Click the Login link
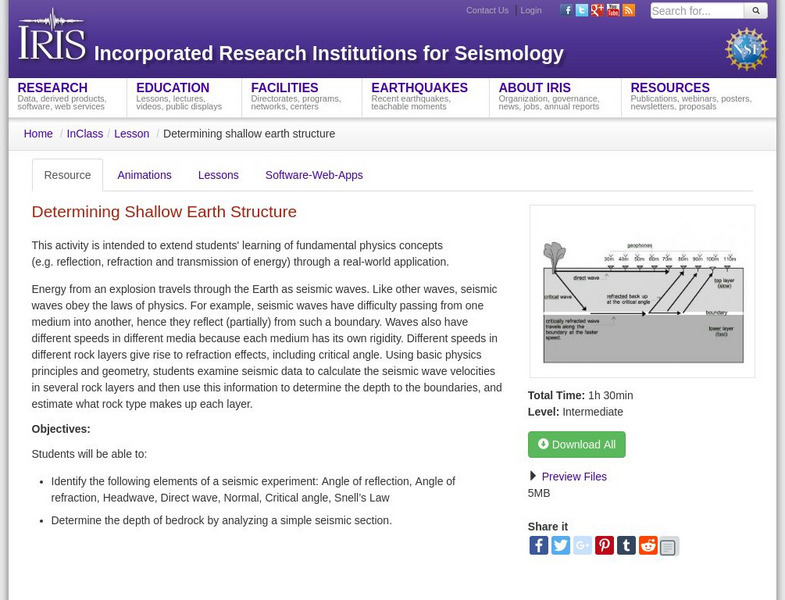The height and width of the screenshot is (600, 785). tap(531, 11)
